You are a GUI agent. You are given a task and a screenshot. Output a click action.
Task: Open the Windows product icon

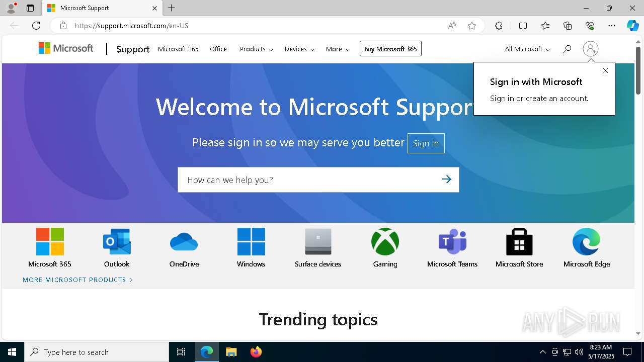[x=251, y=242]
